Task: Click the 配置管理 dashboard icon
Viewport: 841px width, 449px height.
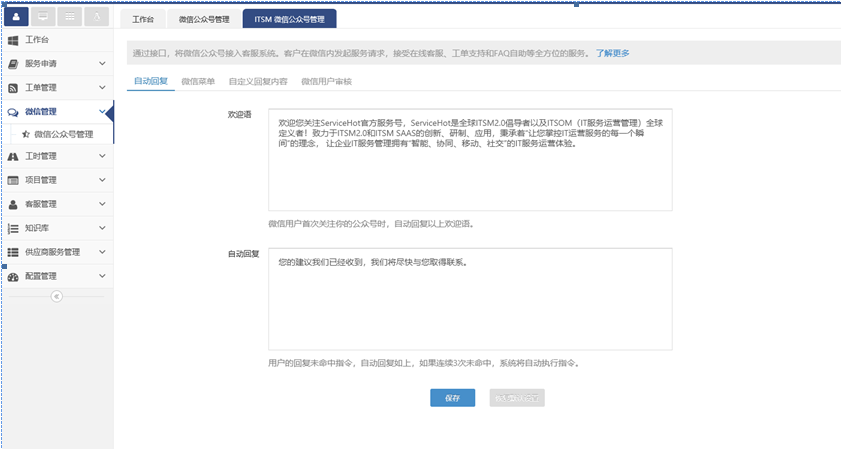Action: (13, 276)
